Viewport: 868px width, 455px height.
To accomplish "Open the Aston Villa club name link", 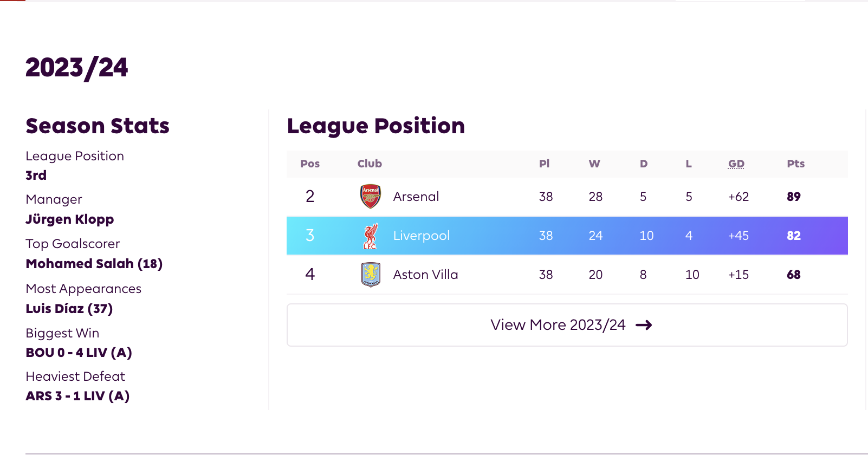I will tap(425, 275).
